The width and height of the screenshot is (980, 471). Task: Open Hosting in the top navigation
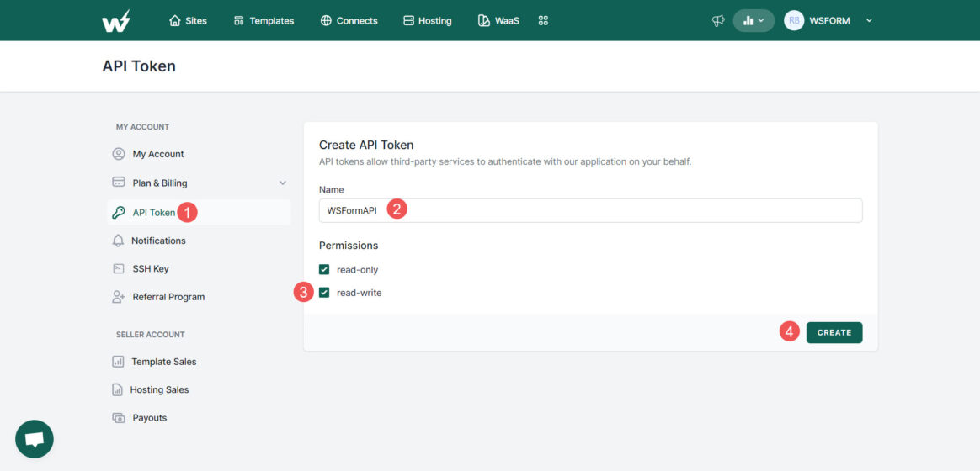coord(428,21)
